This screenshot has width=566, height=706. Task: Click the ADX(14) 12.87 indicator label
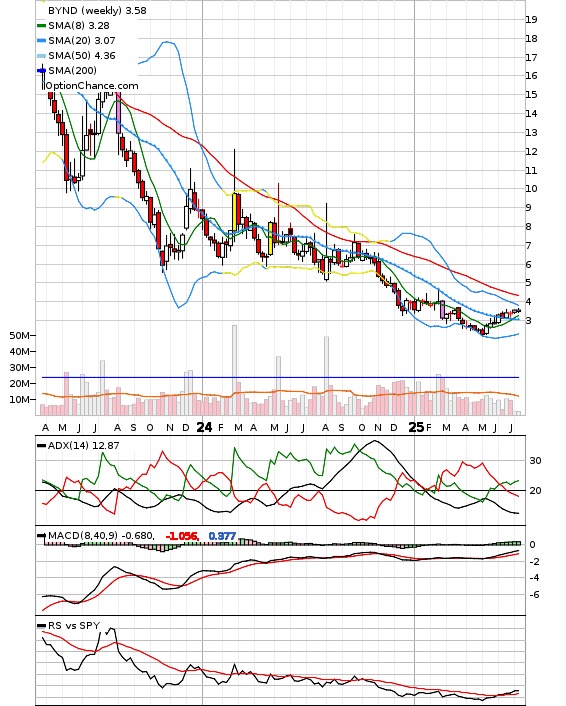click(x=83, y=445)
